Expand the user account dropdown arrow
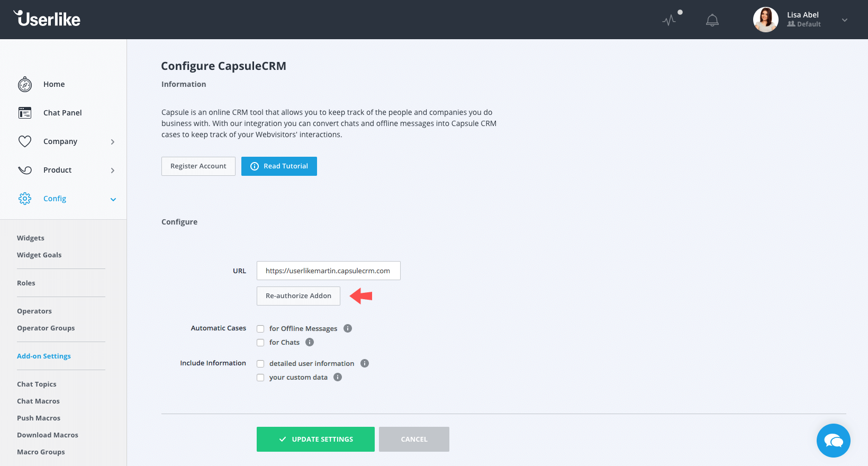Screen dimensions: 868x466 845,20
